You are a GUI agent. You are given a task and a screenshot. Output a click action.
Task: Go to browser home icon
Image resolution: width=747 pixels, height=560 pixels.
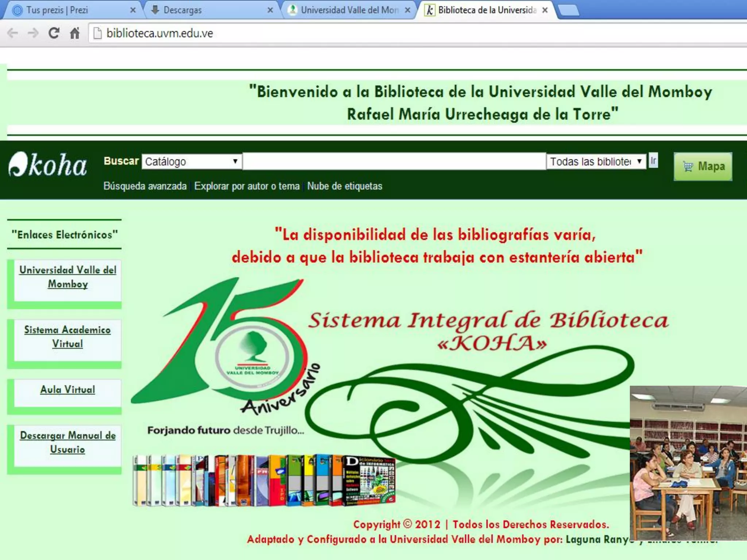(x=75, y=33)
